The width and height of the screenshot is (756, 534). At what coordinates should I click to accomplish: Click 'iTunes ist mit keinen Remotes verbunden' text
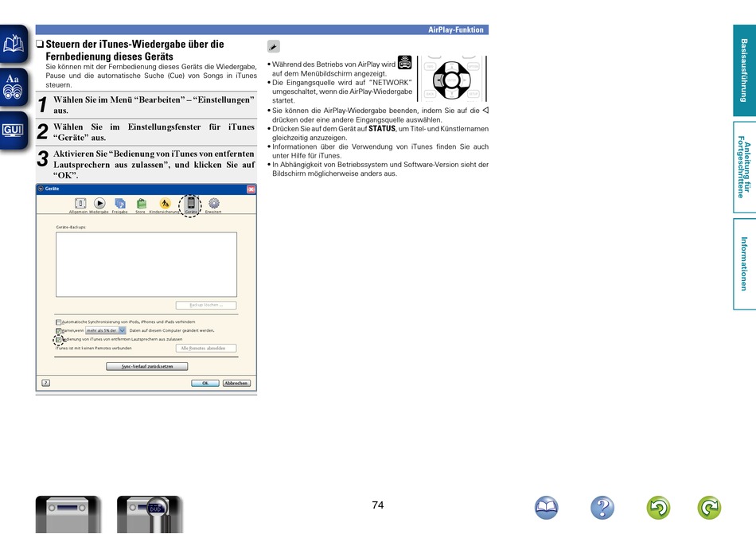coord(94,348)
